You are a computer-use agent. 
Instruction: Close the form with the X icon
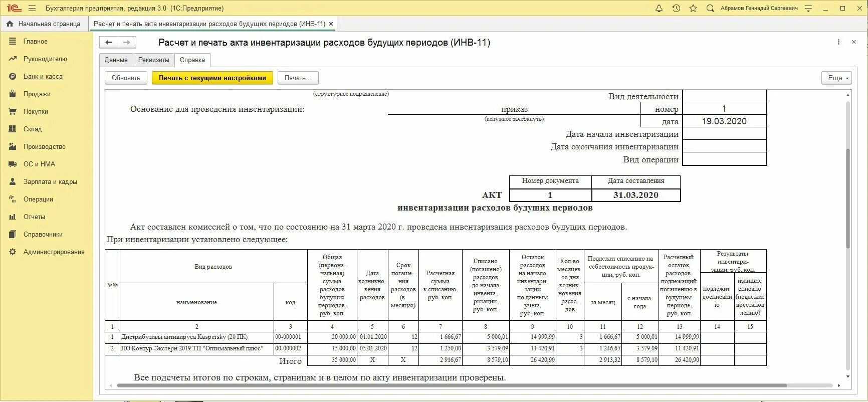coord(853,42)
